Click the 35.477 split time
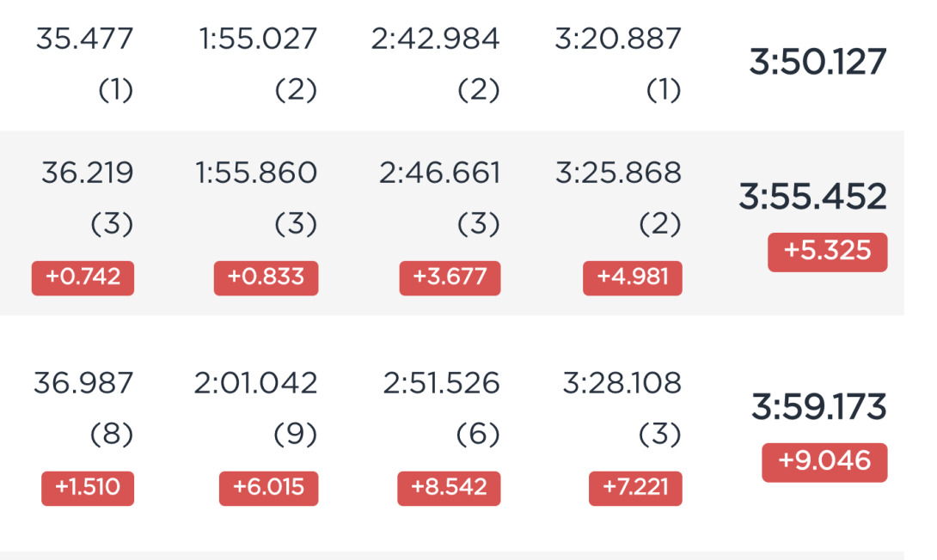937x560 pixels. click(x=84, y=40)
